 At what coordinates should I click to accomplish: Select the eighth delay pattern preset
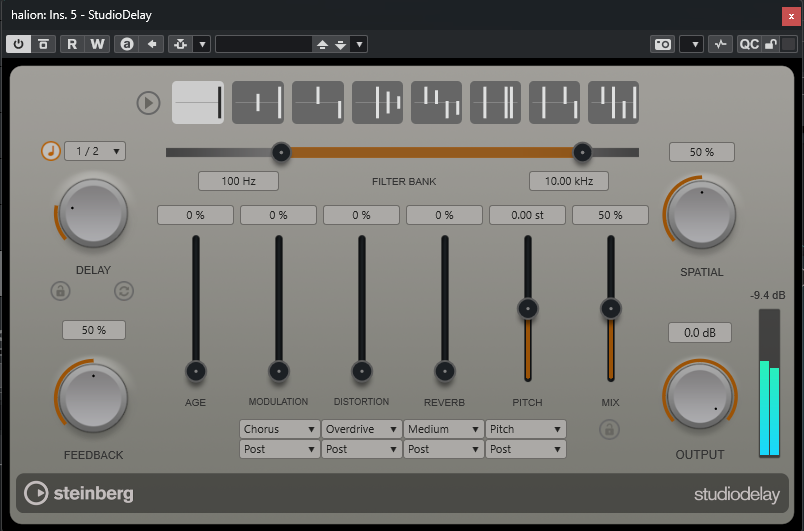click(613, 103)
